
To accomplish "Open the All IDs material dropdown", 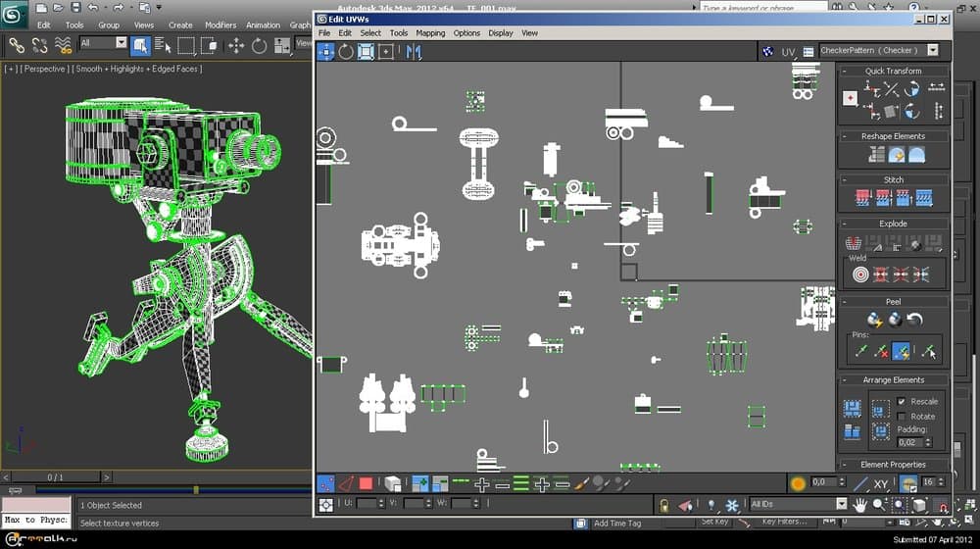I will click(x=841, y=504).
